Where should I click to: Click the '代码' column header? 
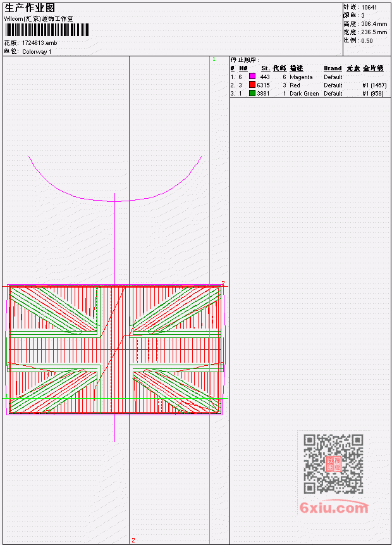pyautogui.click(x=279, y=68)
